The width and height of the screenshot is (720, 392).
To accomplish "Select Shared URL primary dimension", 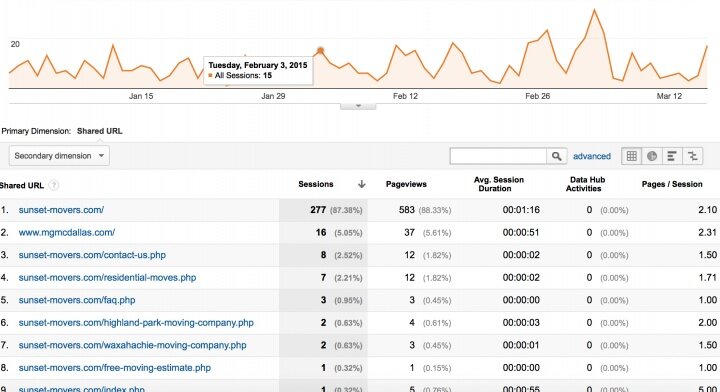I will 100,131.
